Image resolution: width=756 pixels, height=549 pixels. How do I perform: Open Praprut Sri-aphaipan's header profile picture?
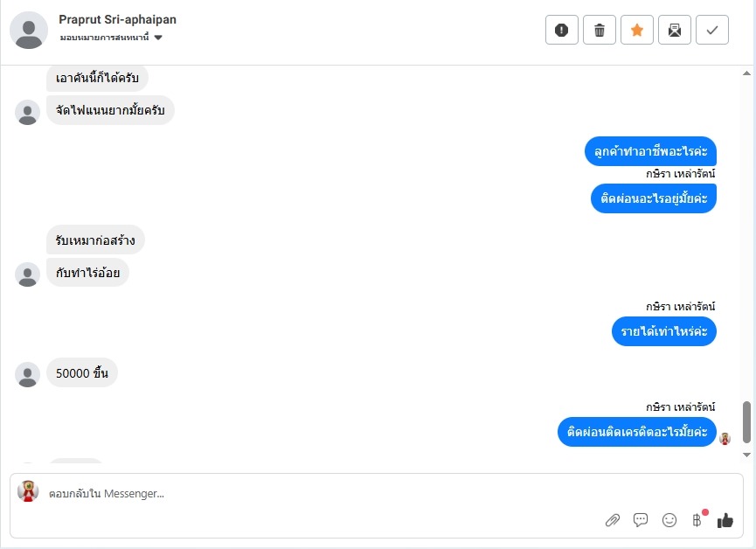click(x=29, y=30)
